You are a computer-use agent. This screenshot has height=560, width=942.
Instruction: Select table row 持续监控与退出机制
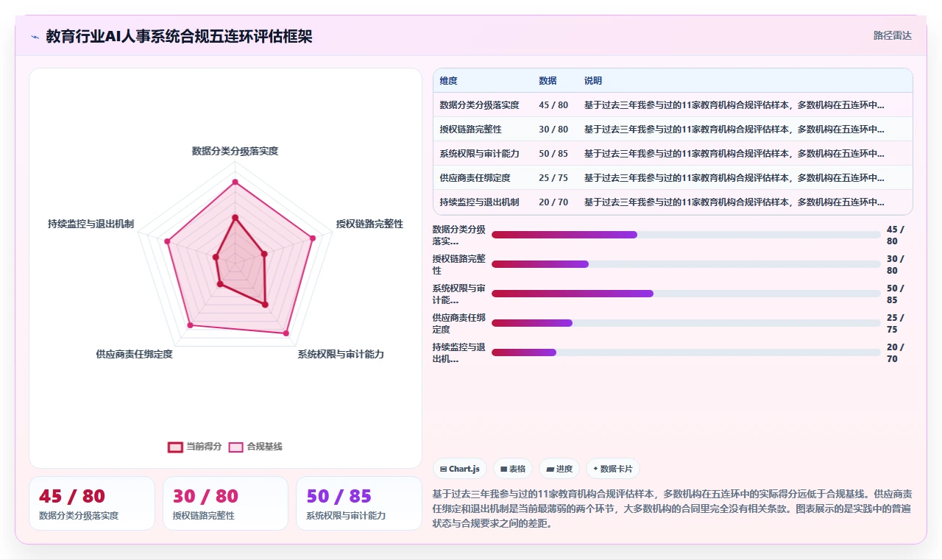pyautogui.click(x=673, y=202)
